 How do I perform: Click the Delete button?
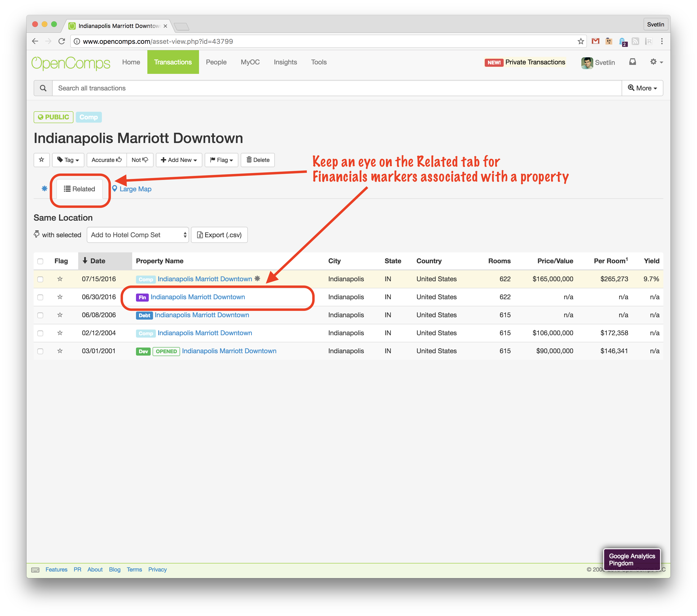pos(258,160)
